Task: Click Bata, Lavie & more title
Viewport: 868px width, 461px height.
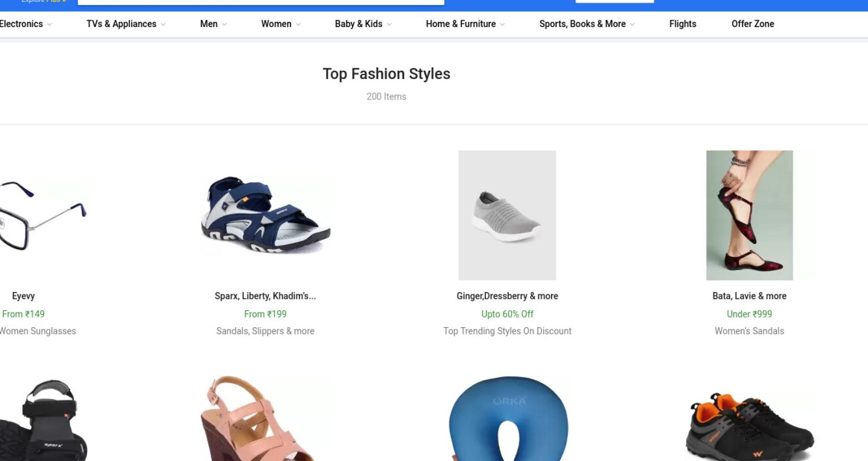Action: tap(749, 296)
